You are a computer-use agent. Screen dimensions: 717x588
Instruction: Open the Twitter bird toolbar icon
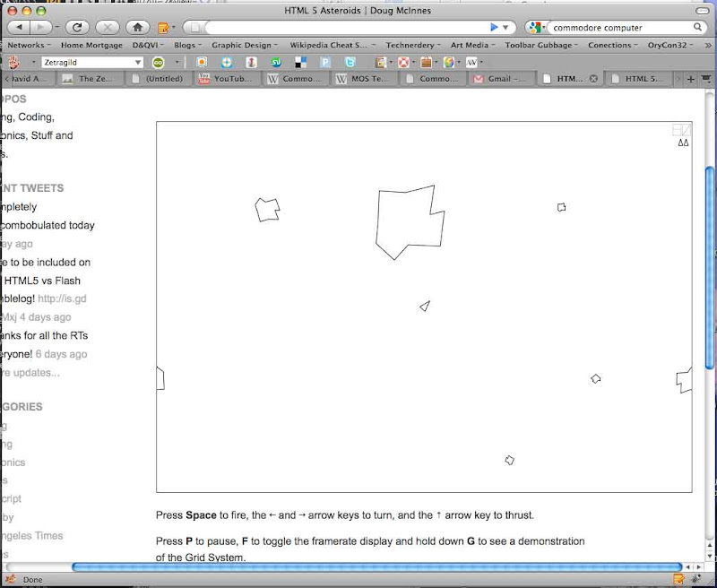(350, 62)
